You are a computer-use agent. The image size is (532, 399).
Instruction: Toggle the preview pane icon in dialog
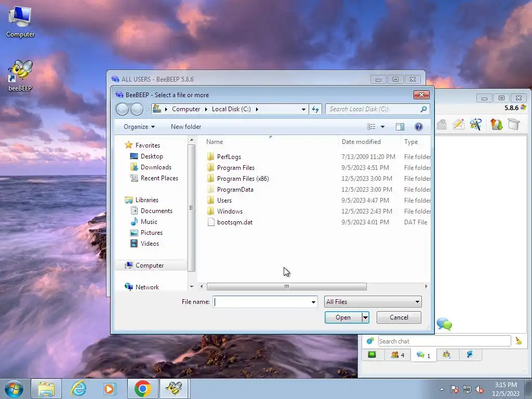[x=400, y=127]
